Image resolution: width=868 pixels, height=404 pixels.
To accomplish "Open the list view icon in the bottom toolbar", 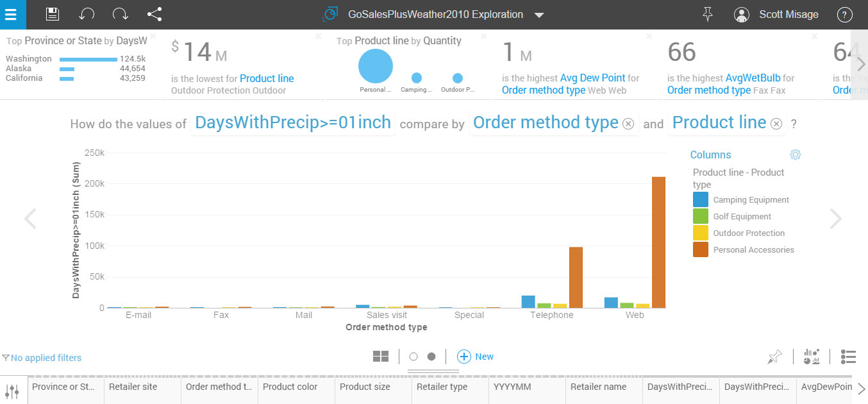I will (849, 357).
